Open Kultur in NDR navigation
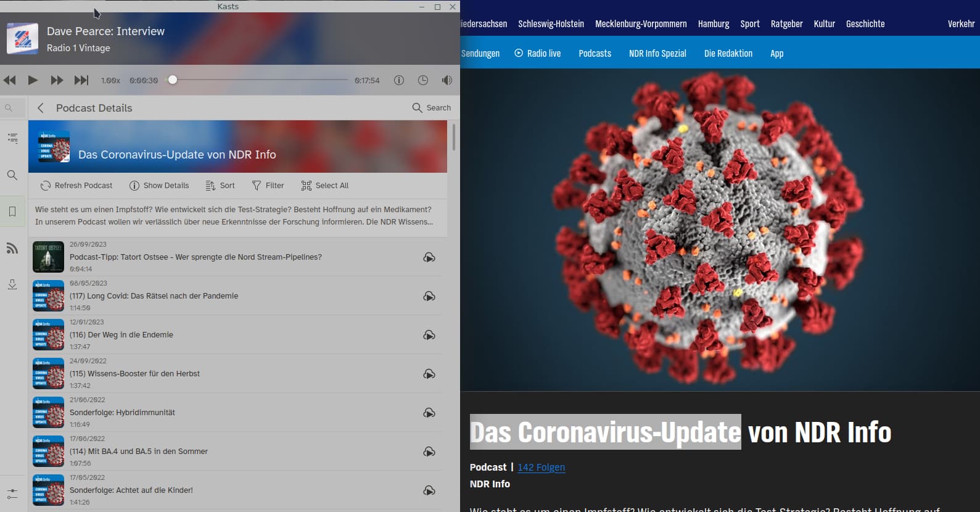This screenshot has width=980, height=512. (x=824, y=24)
